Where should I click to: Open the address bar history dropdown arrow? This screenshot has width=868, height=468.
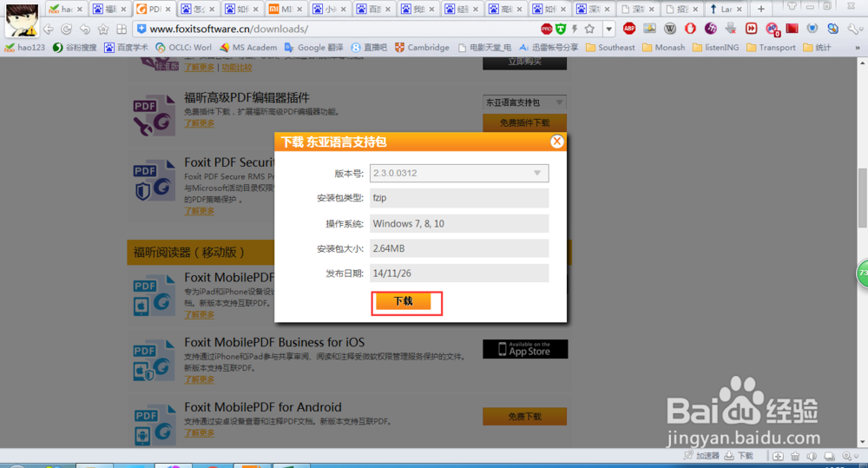coord(609,29)
